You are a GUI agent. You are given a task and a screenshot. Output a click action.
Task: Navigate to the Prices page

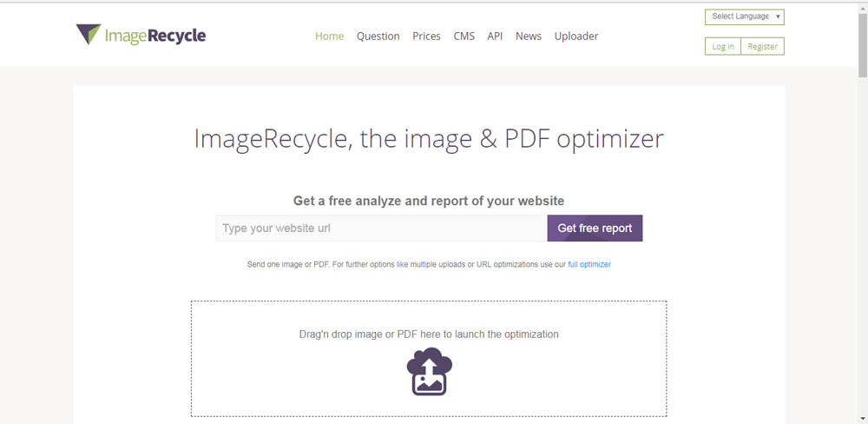[x=426, y=36]
